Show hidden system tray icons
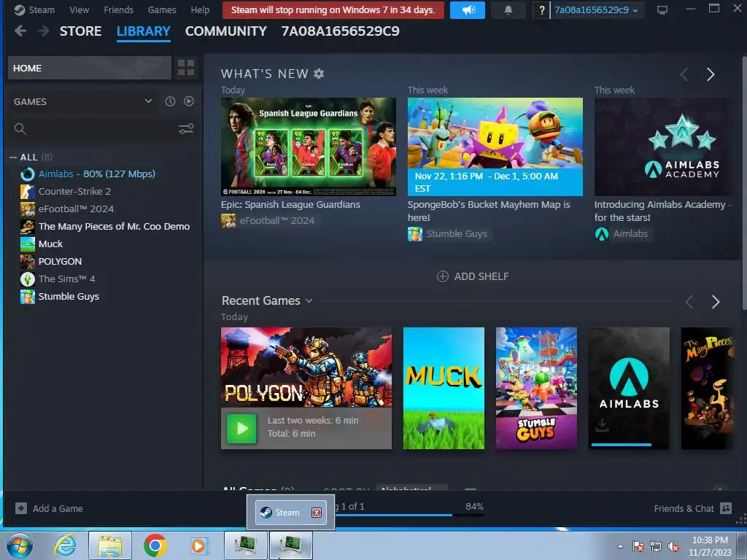Screen dimensions: 747x560 click(620, 546)
